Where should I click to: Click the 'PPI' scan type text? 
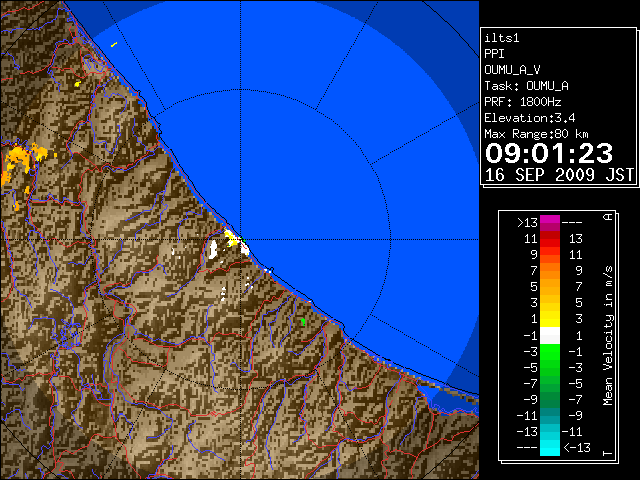pyautogui.click(x=494, y=54)
